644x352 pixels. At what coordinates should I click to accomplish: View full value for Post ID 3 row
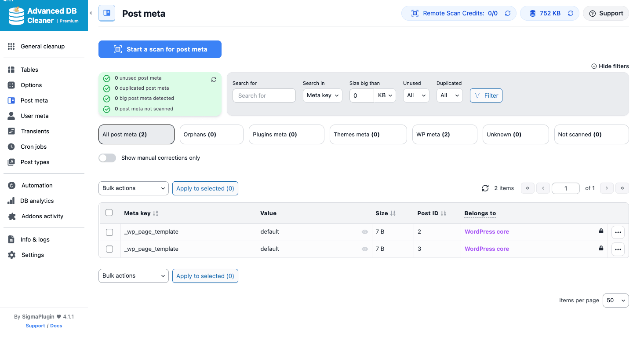click(365, 249)
